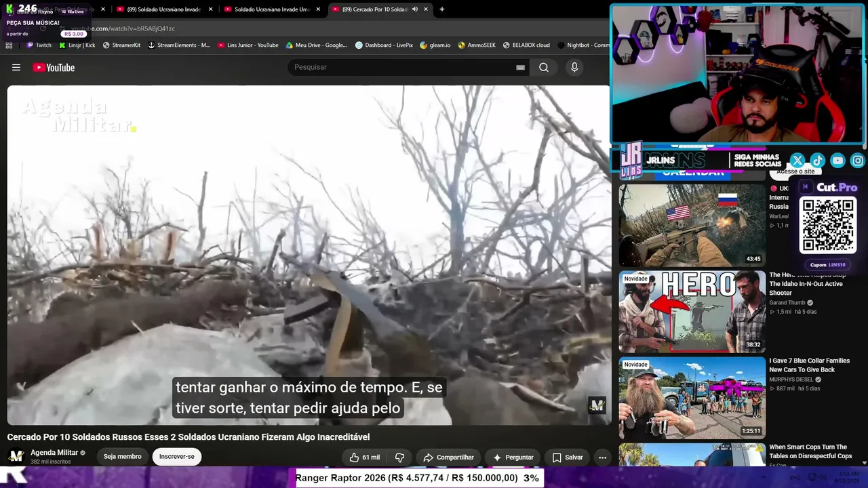Open the Twitch bookmark
The width and height of the screenshot is (868, 488).
[x=39, y=45]
